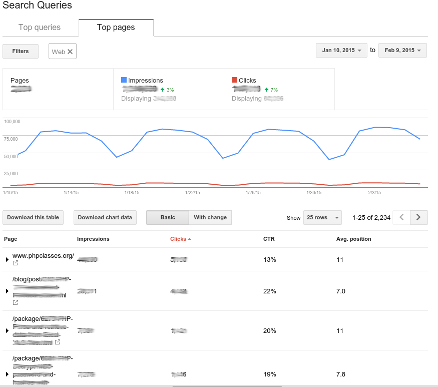Click Download chart data button

[x=105, y=217]
